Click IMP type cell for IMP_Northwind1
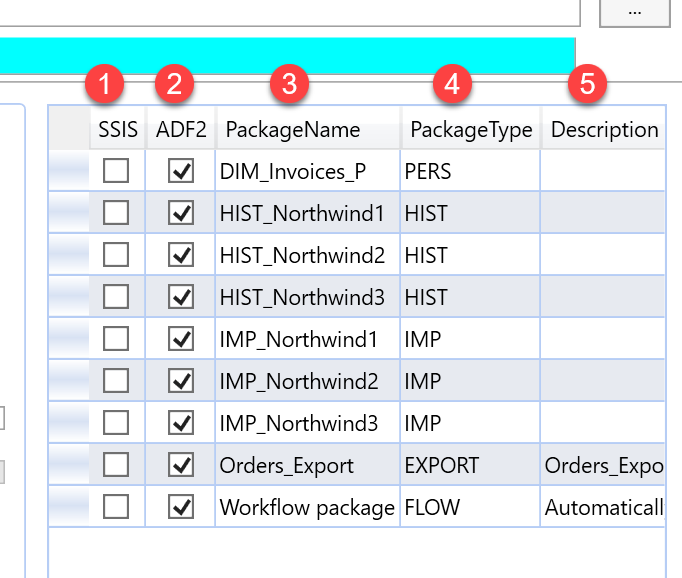 point(470,338)
